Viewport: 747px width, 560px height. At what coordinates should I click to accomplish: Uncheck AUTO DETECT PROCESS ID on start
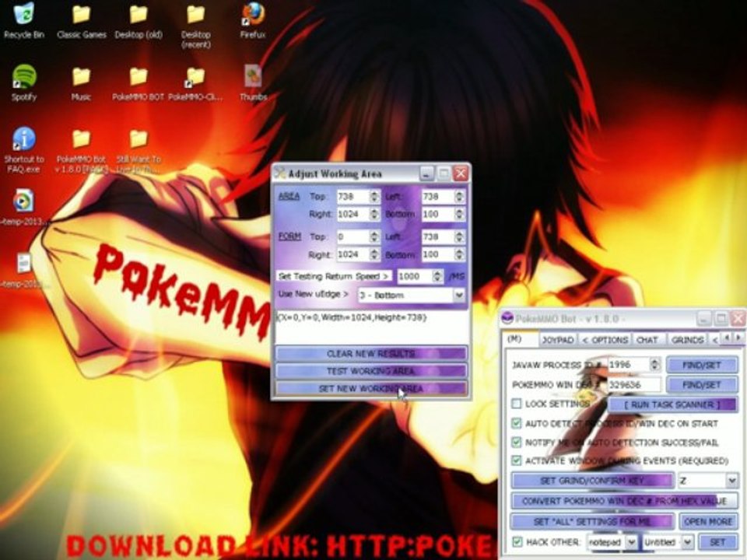click(517, 423)
